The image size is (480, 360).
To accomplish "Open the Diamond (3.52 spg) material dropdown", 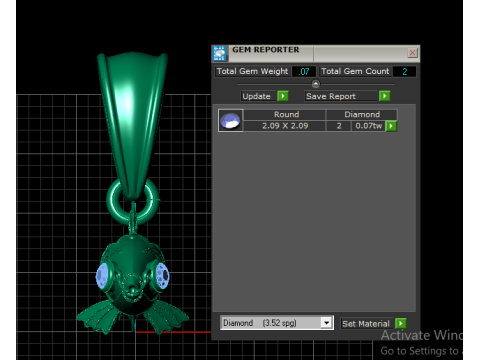I will [x=277, y=323].
